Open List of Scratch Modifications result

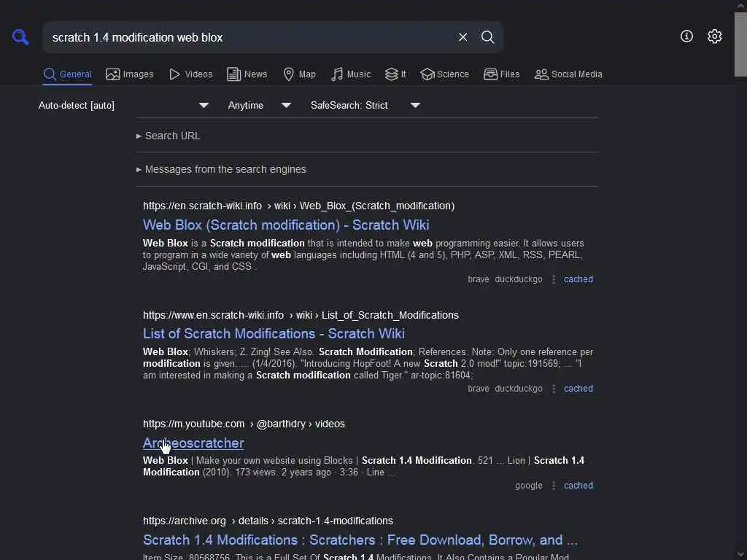274,333
